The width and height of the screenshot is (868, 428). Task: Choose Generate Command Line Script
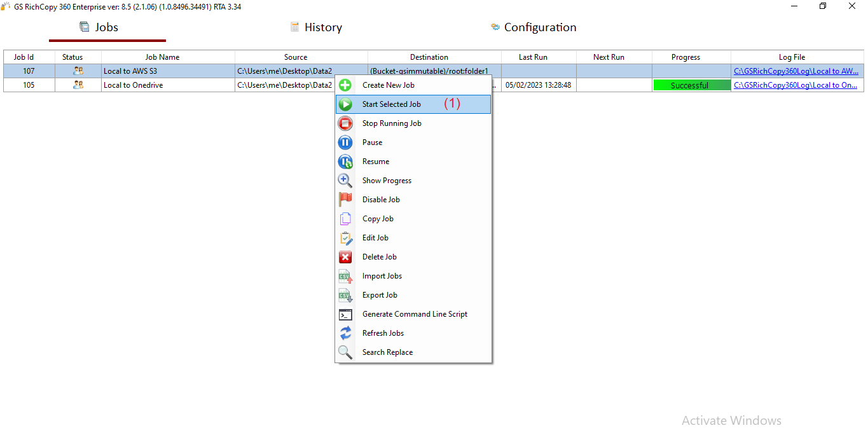coord(413,314)
